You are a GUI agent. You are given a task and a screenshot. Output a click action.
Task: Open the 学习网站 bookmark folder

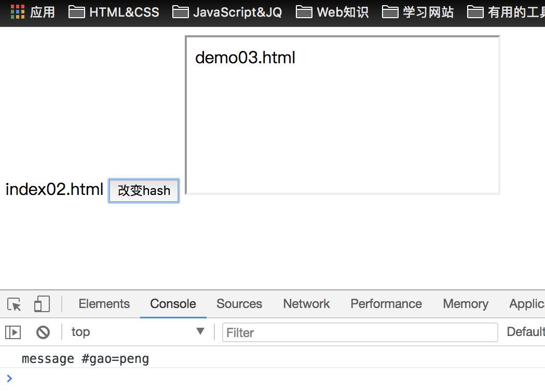418,11
